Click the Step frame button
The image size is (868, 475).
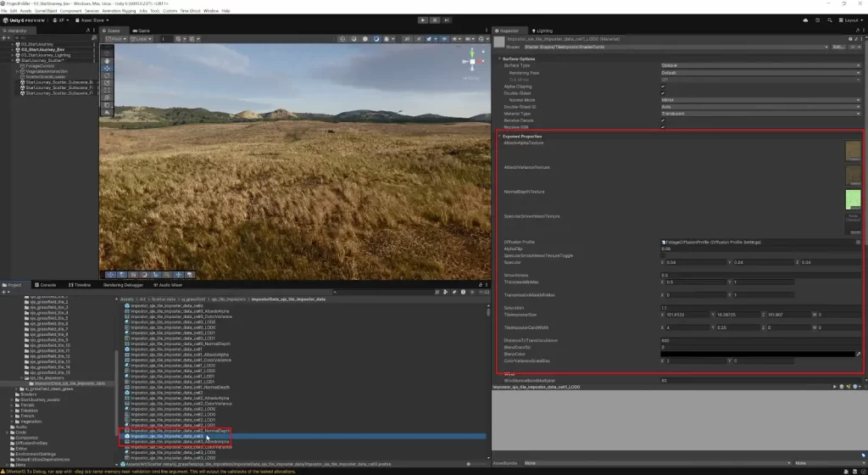pos(447,20)
